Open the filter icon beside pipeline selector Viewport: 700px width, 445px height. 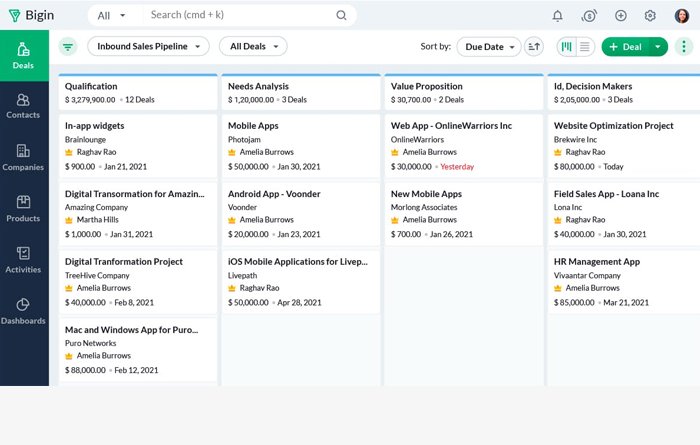pos(68,46)
